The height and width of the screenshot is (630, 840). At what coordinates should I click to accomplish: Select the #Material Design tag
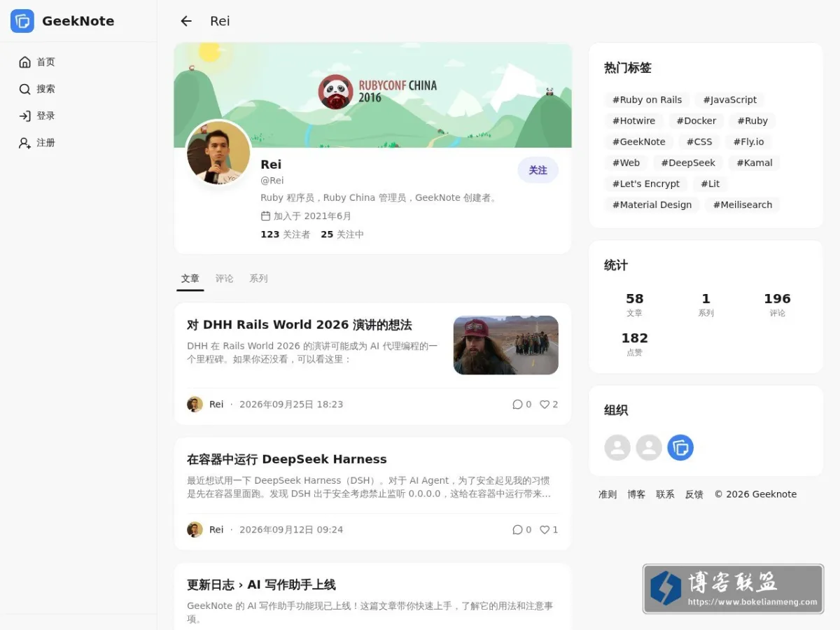click(x=652, y=204)
